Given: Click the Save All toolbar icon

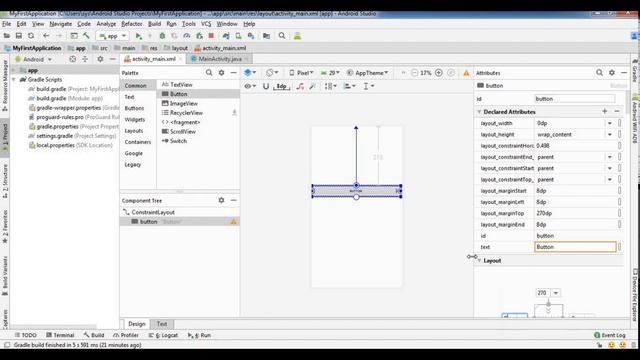Looking at the screenshot, I should [x=19, y=36].
